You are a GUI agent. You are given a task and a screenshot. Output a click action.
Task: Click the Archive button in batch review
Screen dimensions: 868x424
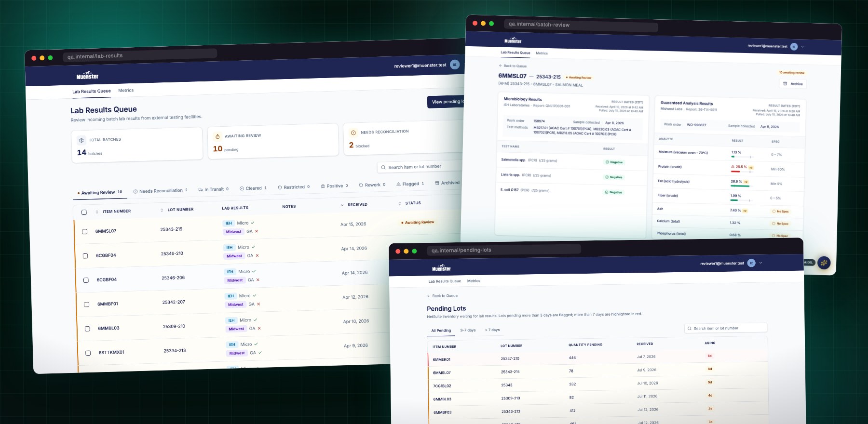tap(793, 84)
